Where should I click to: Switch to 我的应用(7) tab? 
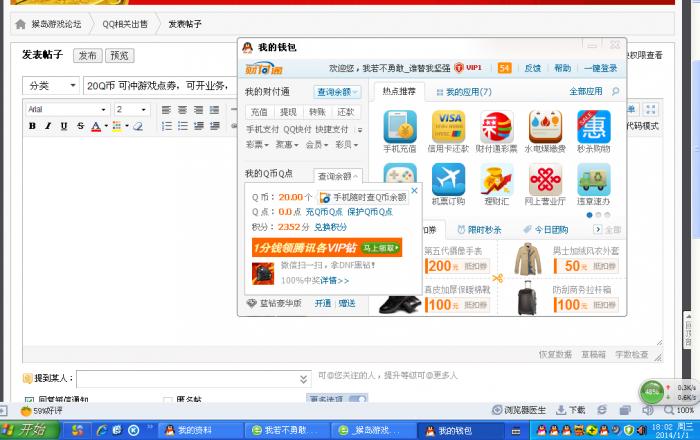click(x=464, y=92)
